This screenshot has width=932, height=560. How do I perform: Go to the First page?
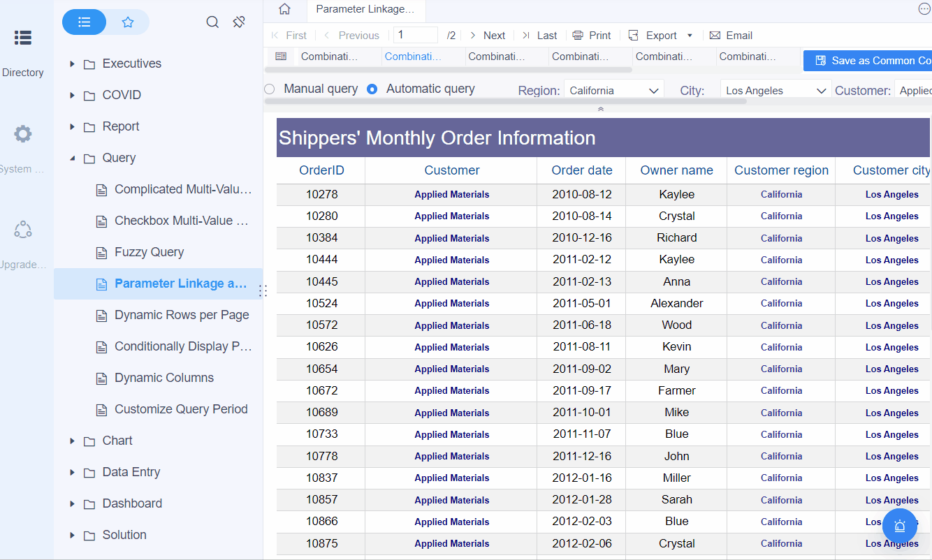pyautogui.click(x=289, y=36)
